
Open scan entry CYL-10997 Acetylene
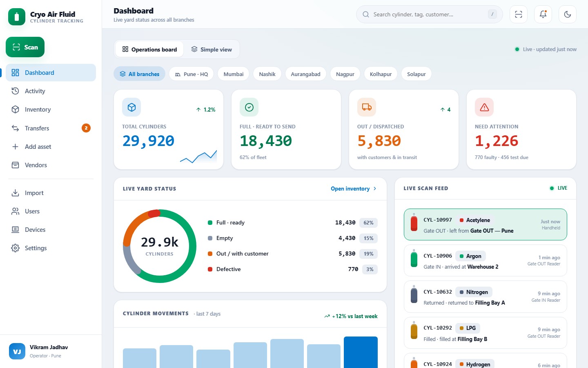[x=486, y=224]
